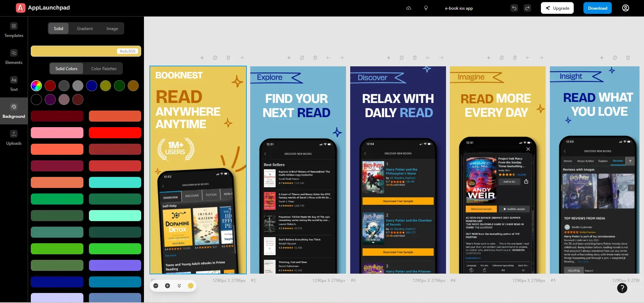The height and width of the screenshot is (303, 644).
Task: Choose the violet purple rectangular swatch
Action: pos(115,265)
